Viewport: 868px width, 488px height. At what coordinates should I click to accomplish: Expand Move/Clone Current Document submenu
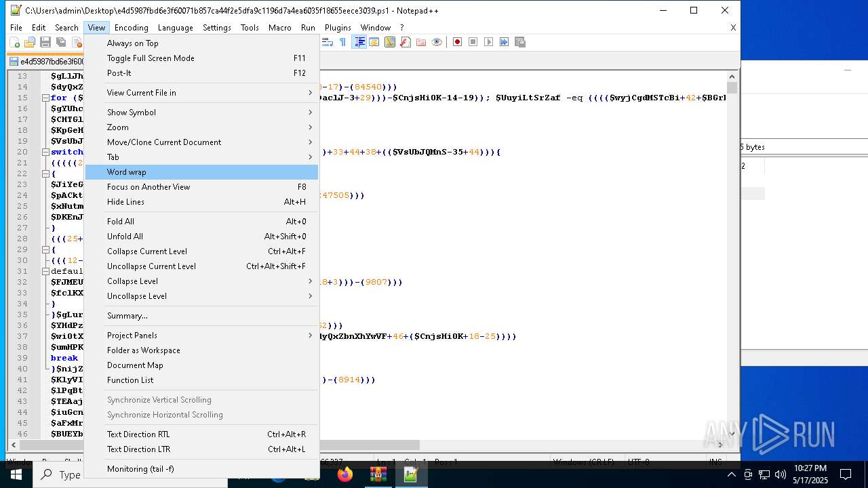[x=201, y=142]
